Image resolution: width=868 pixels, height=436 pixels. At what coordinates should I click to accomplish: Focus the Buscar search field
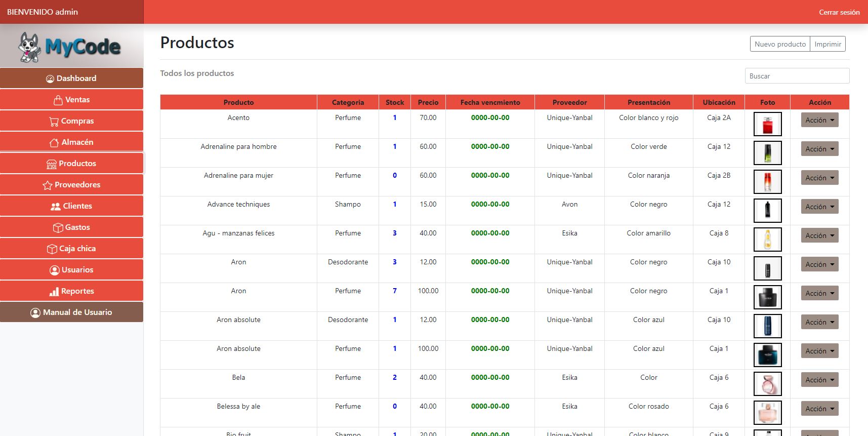pos(797,76)
